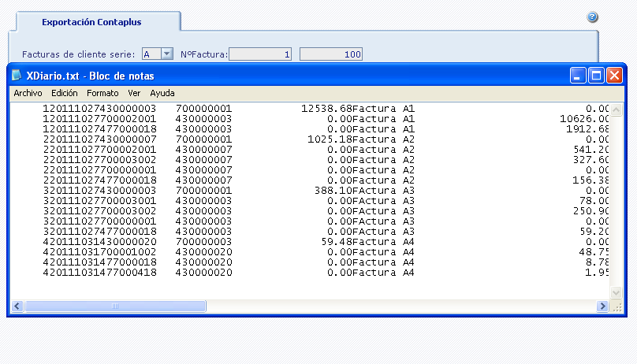This screenshot has height=364, width=637.
Task: Click the amount 48.75 on the right
Action: pos(594,252)
